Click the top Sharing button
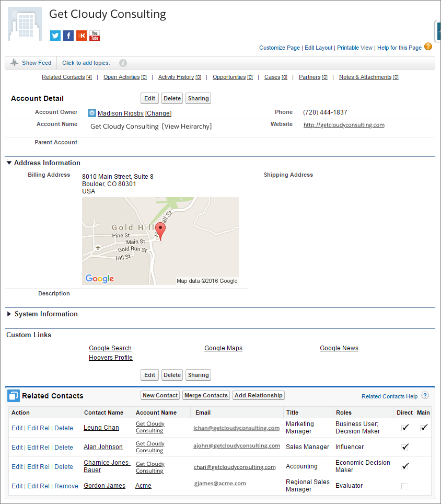441x504 pixels. coord(198,98)
